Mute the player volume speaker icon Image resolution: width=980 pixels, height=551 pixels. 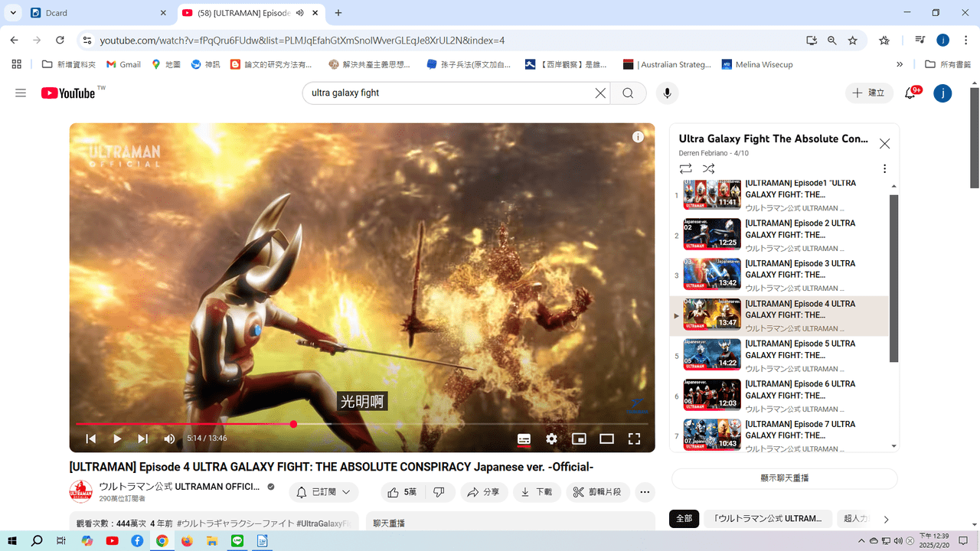169,439
